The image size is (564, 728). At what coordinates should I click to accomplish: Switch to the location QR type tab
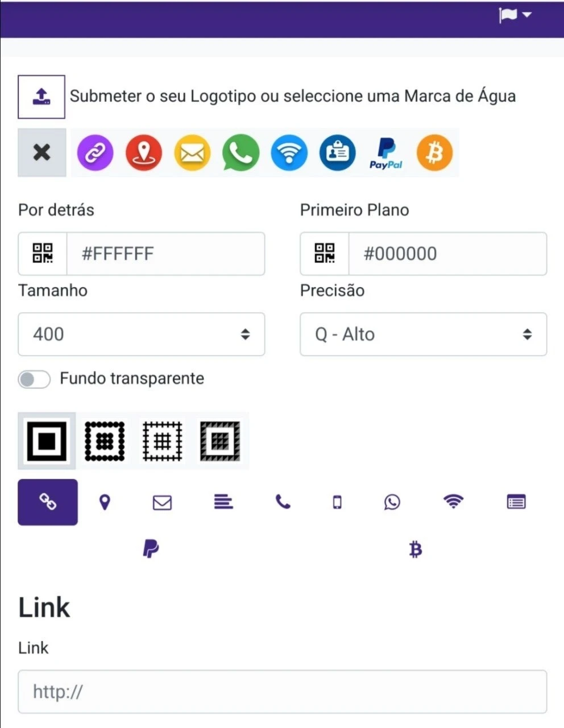coord(105,502)
